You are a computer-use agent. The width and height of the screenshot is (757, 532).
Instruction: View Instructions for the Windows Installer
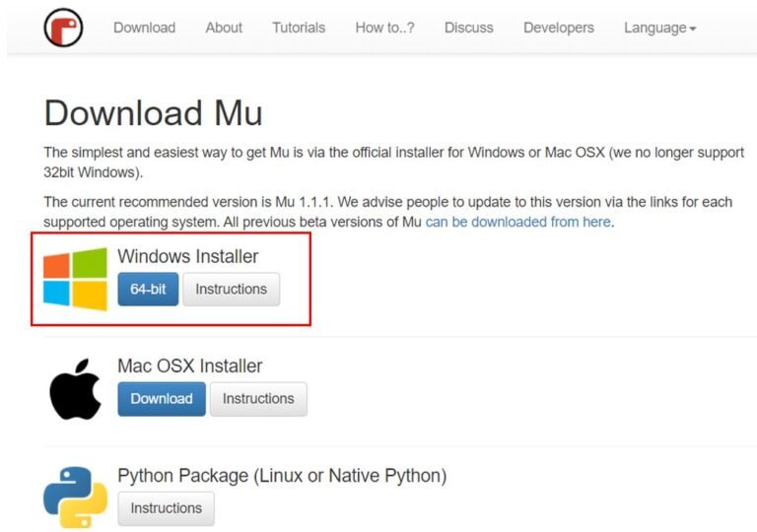(231, 290)
